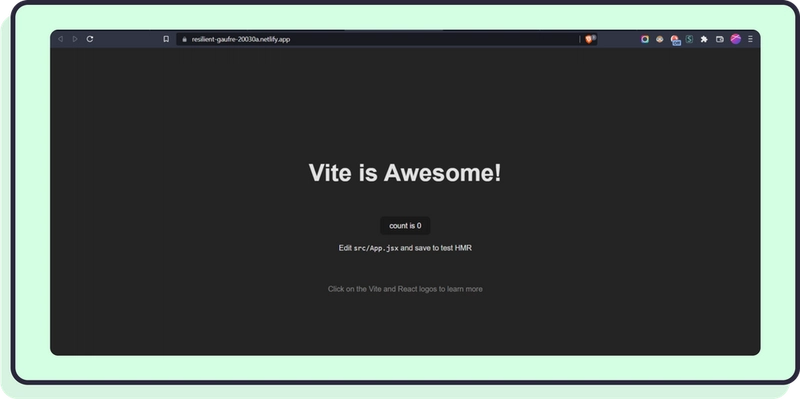This screenshot has width=800, height=399.
Task: Bookmark this page using the bookmark icon
Action: [166, 39]
